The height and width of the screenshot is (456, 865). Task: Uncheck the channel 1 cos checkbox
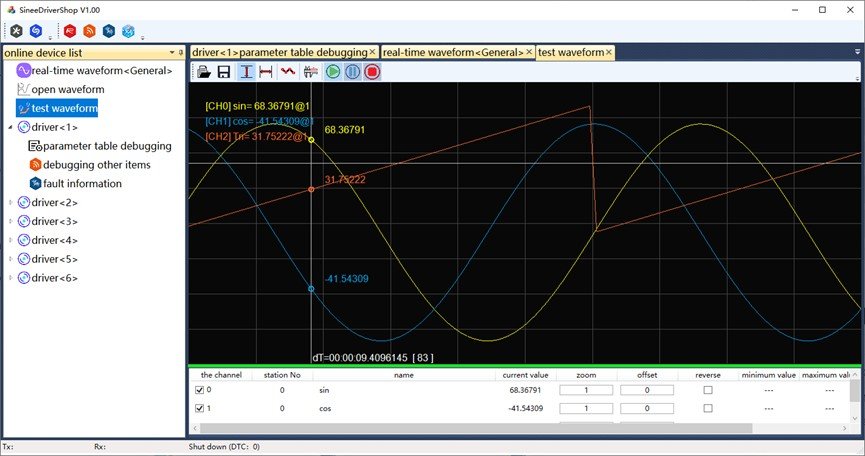[199, 408]
